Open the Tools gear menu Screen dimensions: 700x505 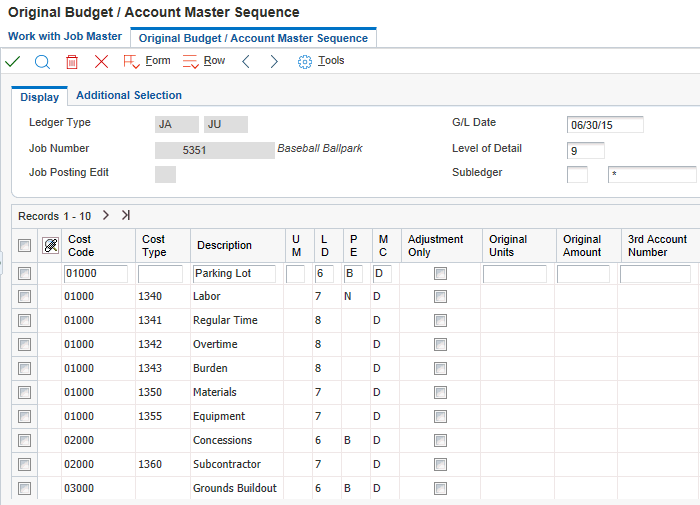tap(321, 61)
